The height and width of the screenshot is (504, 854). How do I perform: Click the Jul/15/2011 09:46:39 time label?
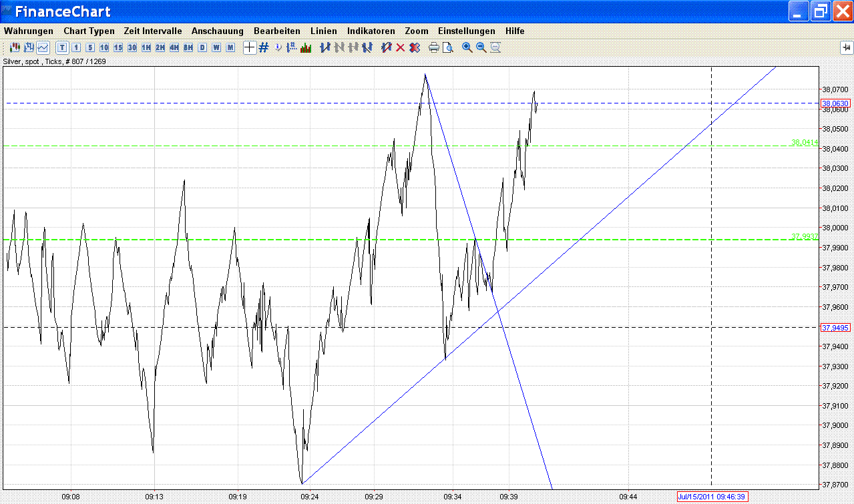tap(711, 497)
